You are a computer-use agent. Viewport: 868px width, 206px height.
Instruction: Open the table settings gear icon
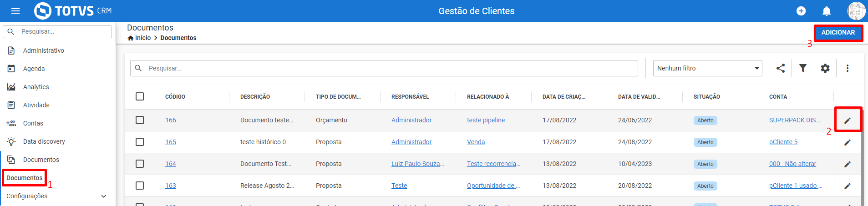pos(825,68)
